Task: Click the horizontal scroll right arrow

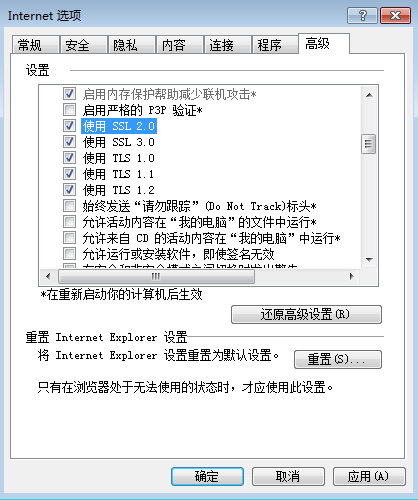Action: (352, 276)
